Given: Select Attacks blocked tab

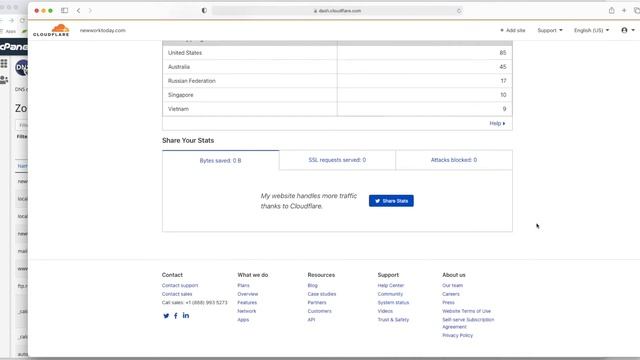Looking at the screenshot, I should coord(454,160).
